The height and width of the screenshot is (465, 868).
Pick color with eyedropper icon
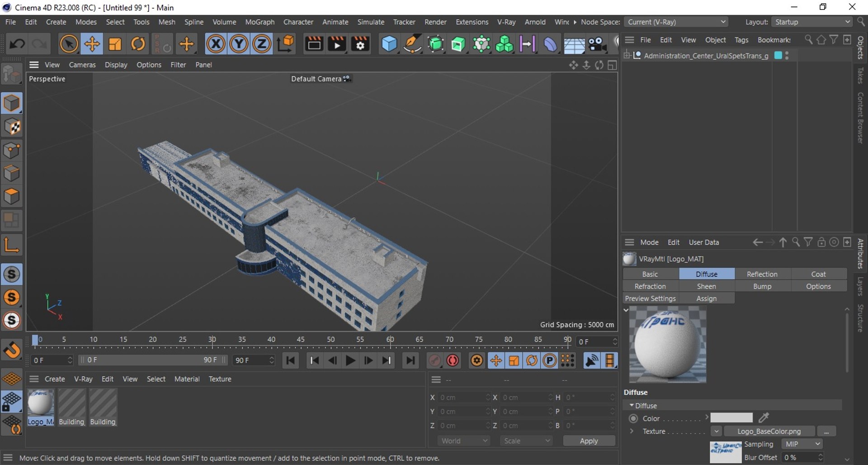click(x=764, y=418)
